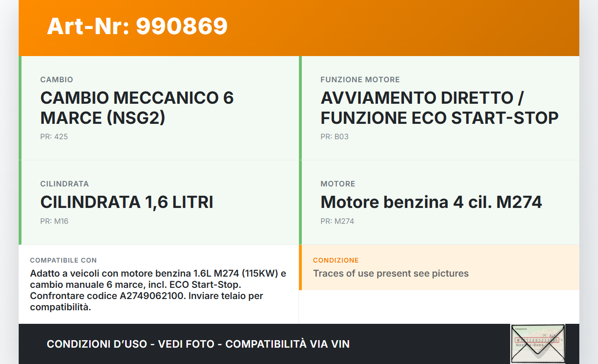Click the CONDIZIONE heading
This screenshot has width=598, height=364.
336,260
